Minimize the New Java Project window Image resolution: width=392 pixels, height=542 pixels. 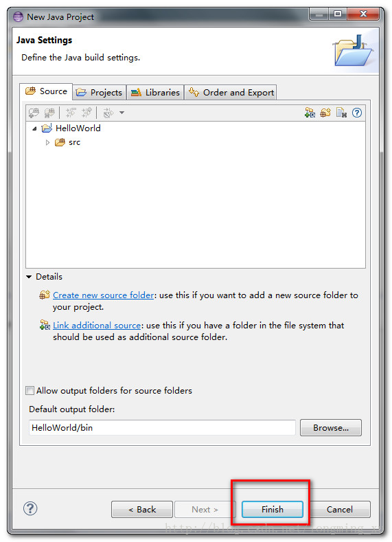[x=319, y=14]
